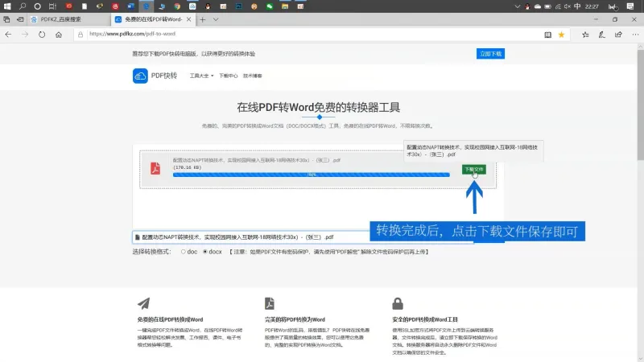This screenshot has height=362, width=644.
Task: Open the tab list chevron dropdown
Action: coord(216,19)
